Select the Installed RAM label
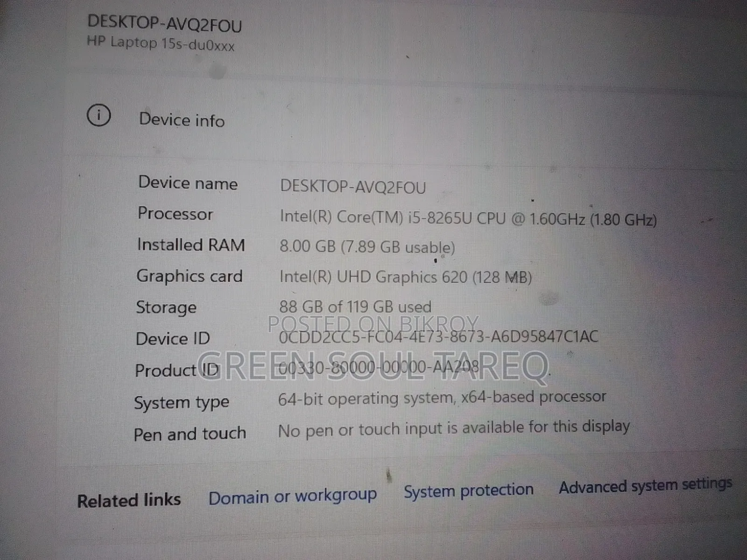 191,245
